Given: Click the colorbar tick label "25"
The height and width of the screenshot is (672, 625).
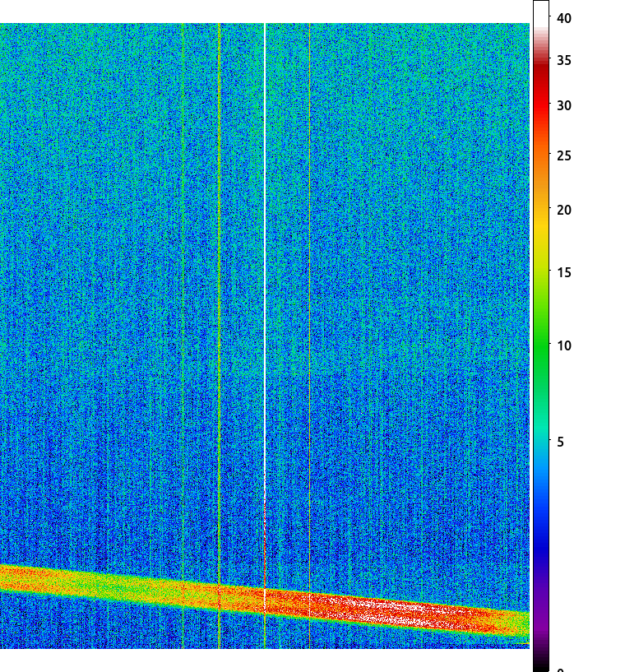Looking at the screenshot, I should pyautogui.click(x=564, y=155).
